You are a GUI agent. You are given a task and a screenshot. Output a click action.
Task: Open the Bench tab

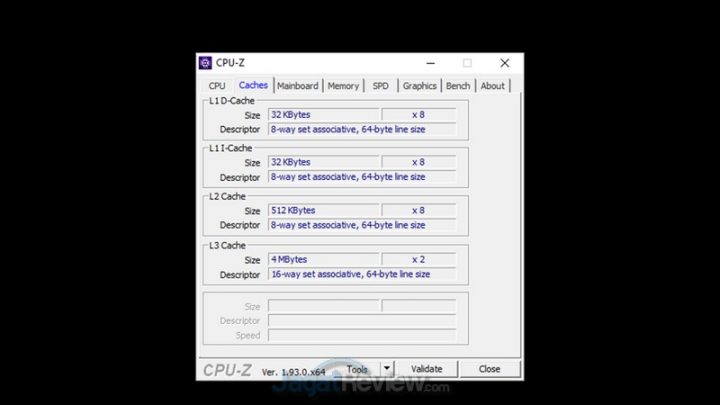coord(458,86)
